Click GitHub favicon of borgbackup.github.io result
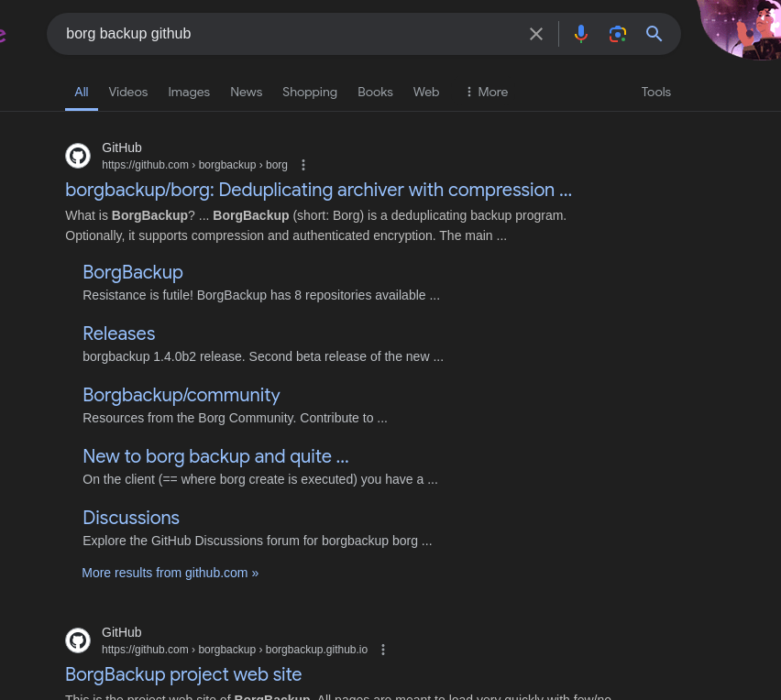Image resolution: width=781 pixels, height=700 pixels. coord(78,640)
